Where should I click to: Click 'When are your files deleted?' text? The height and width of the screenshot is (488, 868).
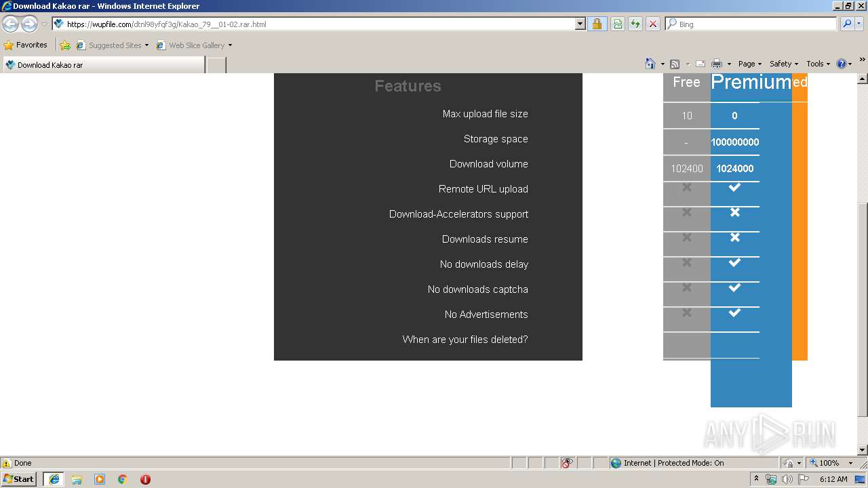click(x=465, y=340)
